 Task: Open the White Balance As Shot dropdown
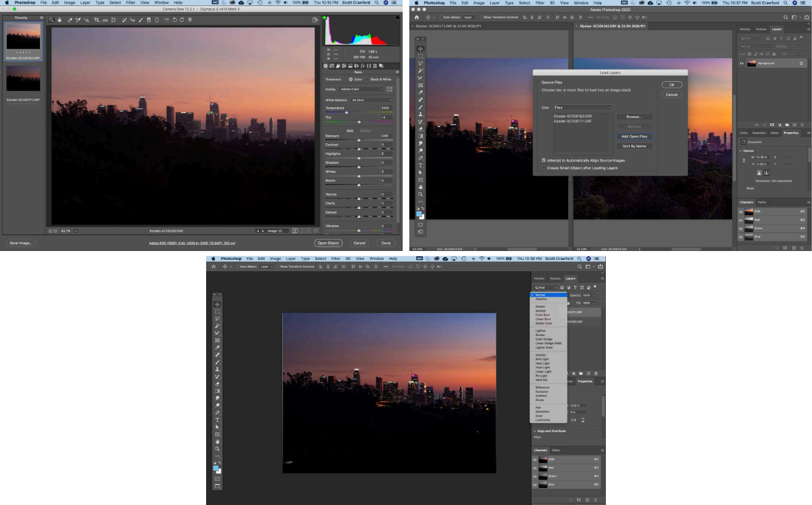coord(372,100)
